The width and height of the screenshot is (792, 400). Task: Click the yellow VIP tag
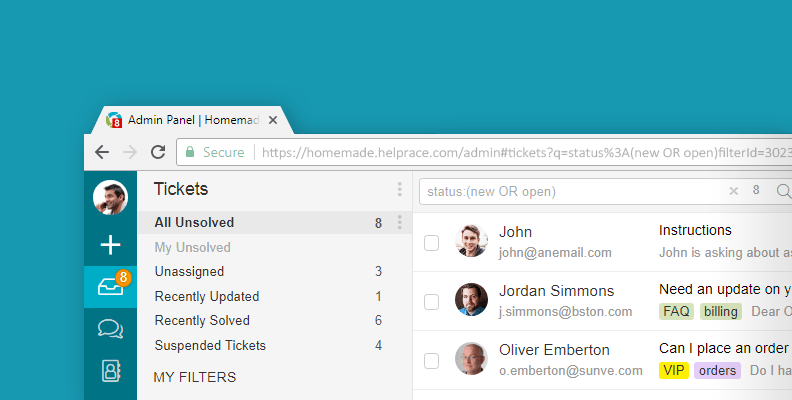coord(674,370)
